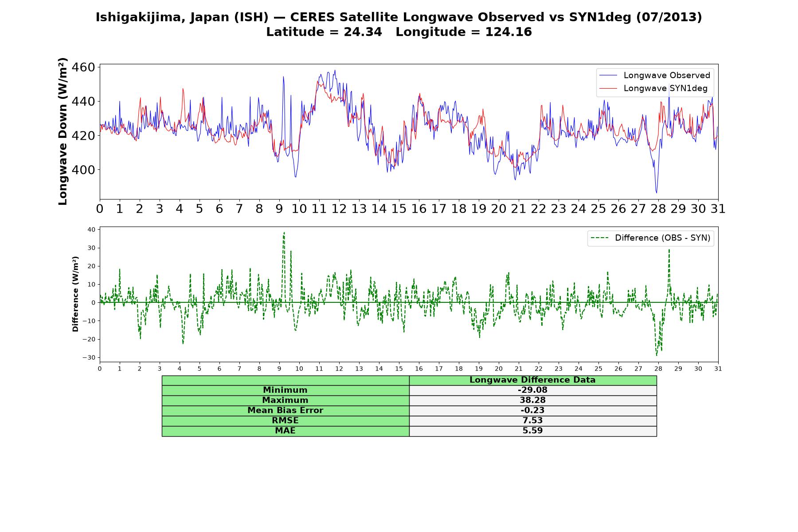Screen dimensions: 798x532
Task: Click the 460 tick on the top y-axis
Action: tap(83, 67)
